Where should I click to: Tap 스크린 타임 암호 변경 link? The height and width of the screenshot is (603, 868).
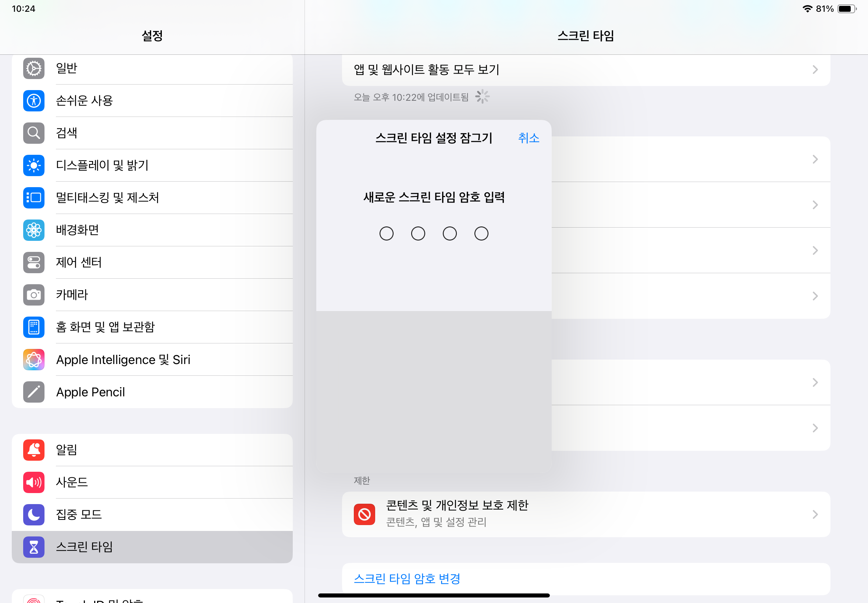[x=407, y=578]
